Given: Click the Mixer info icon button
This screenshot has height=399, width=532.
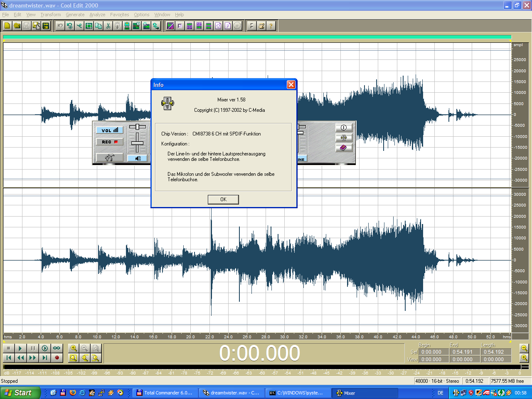Looking at the screenshot, I should pyautogui.click(x=344, y=138).
